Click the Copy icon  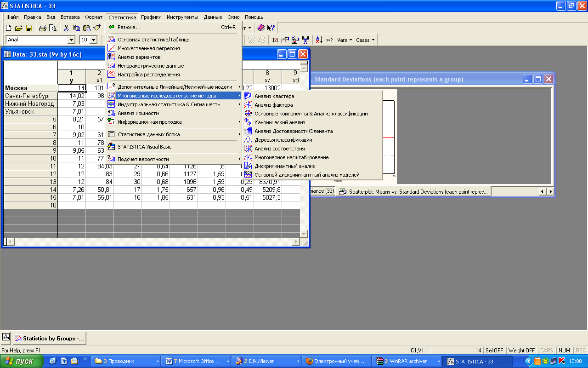(76, 28)
